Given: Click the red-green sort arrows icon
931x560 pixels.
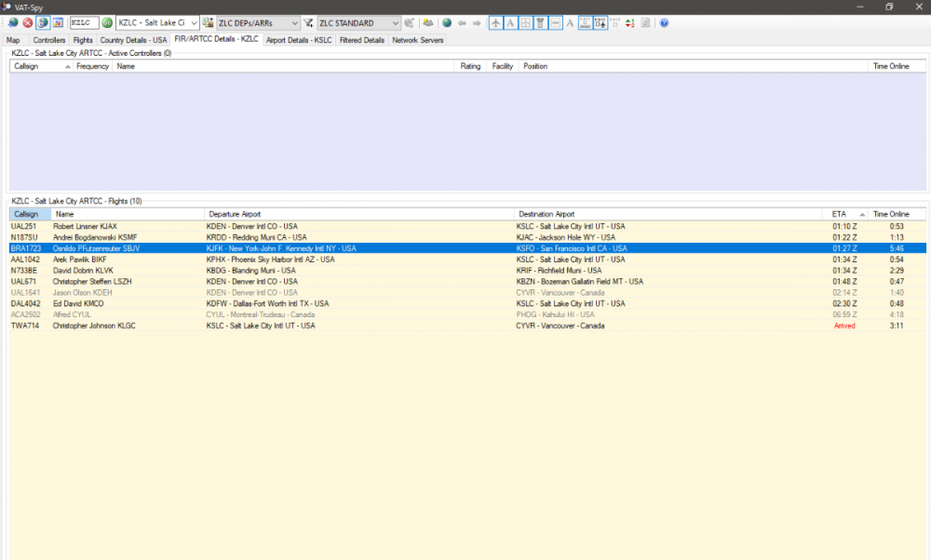Looking at the screenshot, I should pos(630,22).
